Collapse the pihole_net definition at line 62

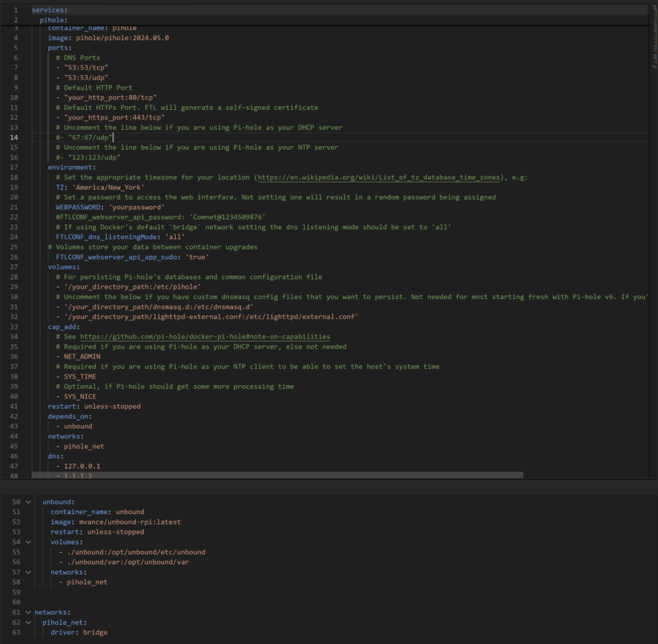[x=28, y=622]
